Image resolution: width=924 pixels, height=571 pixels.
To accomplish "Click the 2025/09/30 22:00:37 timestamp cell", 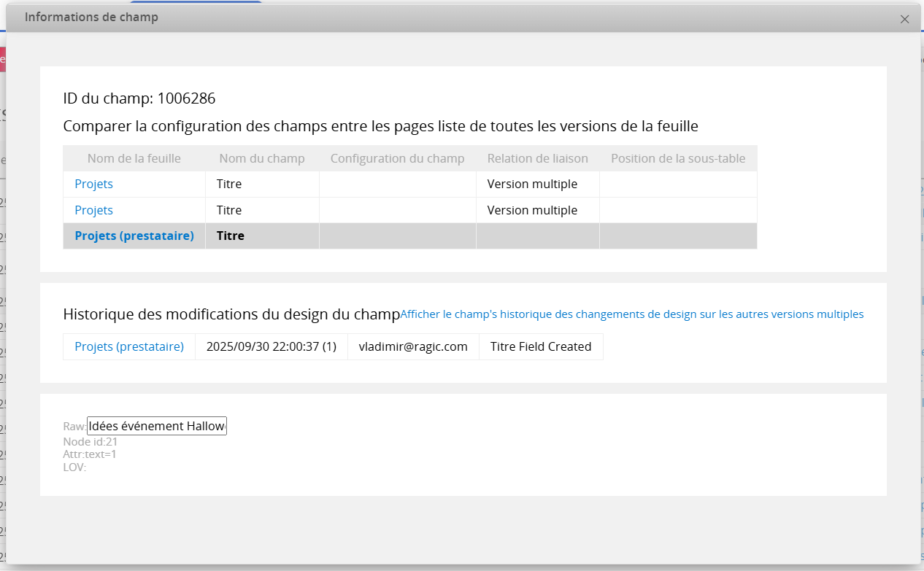I will (271, 346).
